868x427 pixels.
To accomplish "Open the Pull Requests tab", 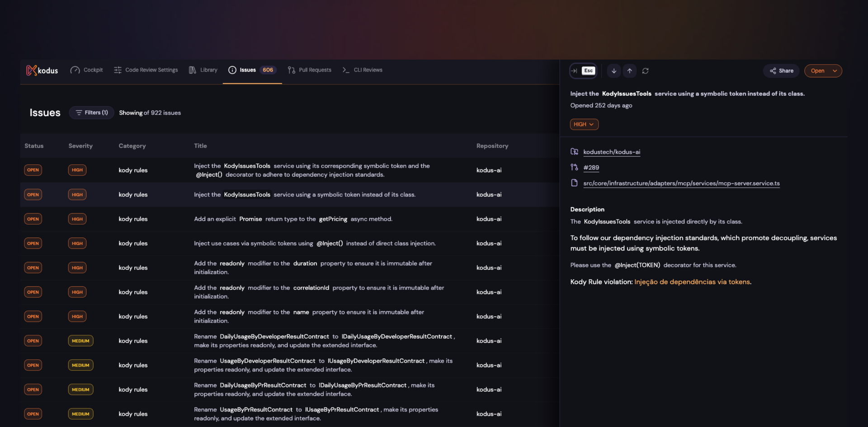I will [x=309, y=70].
